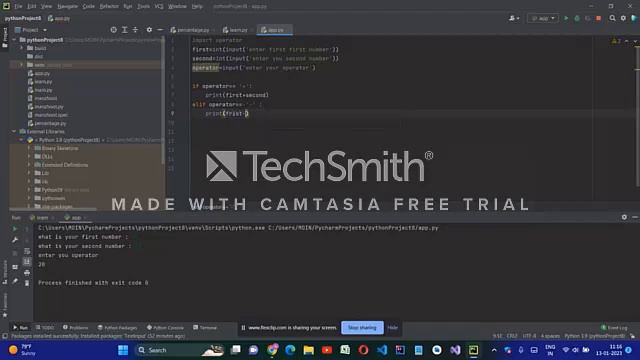Collapse External Libraries node

pyautogui.click(x=14, y=131)
